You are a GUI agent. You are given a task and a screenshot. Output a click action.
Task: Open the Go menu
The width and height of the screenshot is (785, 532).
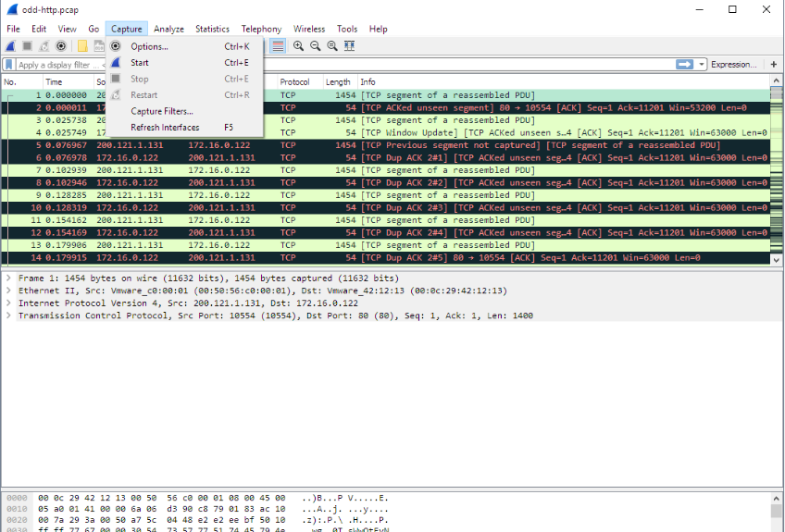[x=93, y=29]
